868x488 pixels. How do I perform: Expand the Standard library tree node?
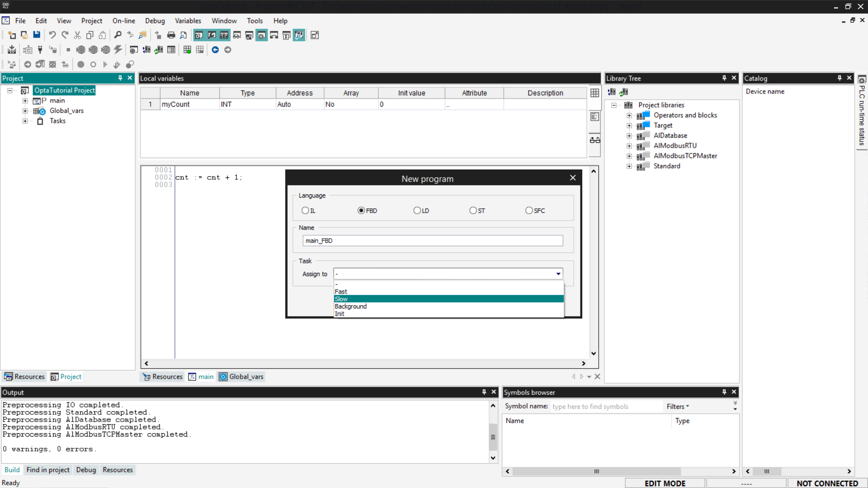[629, 166]
